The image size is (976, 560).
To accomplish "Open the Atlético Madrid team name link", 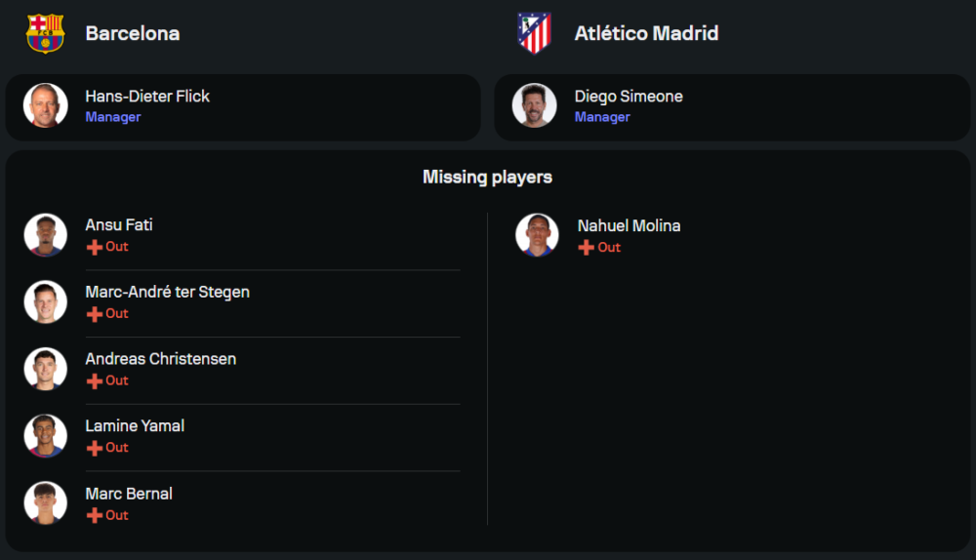I will pyautogui.click(x=646, y=33).
